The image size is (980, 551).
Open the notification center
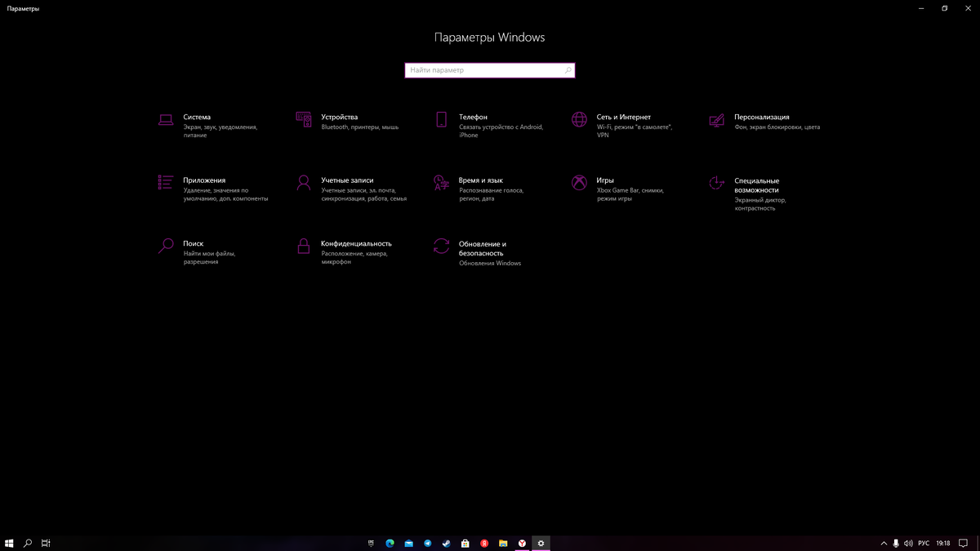pyautogui.click(x=963, y=543)
